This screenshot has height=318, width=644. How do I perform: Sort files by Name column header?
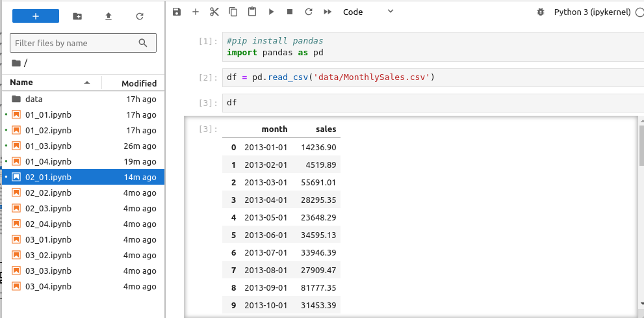(21, 83)
